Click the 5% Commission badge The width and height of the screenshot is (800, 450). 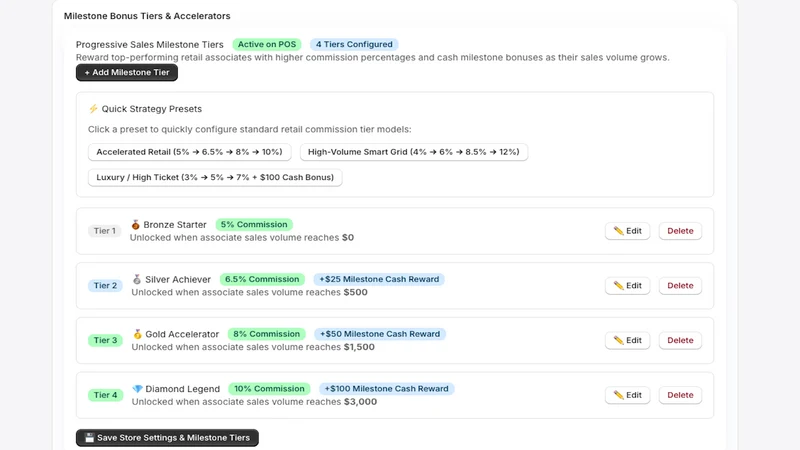pos(254,224)
